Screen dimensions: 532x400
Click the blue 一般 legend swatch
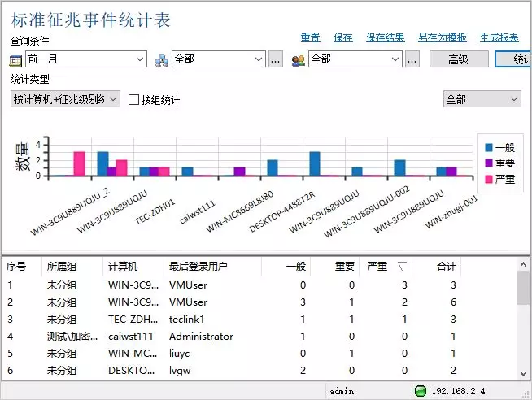pyautogui.click(x=489, y=147)
